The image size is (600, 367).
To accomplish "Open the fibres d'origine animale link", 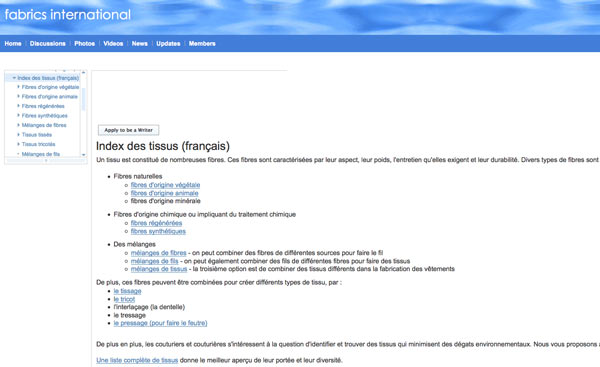I will pyautogui.click(x=165, y=193).
